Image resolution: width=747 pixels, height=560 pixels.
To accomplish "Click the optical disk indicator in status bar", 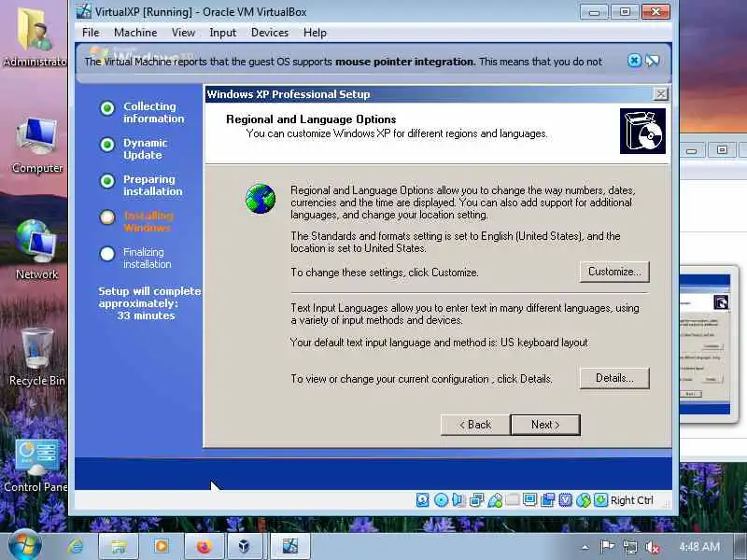I will pyautogui.click(x=441, y=499).
